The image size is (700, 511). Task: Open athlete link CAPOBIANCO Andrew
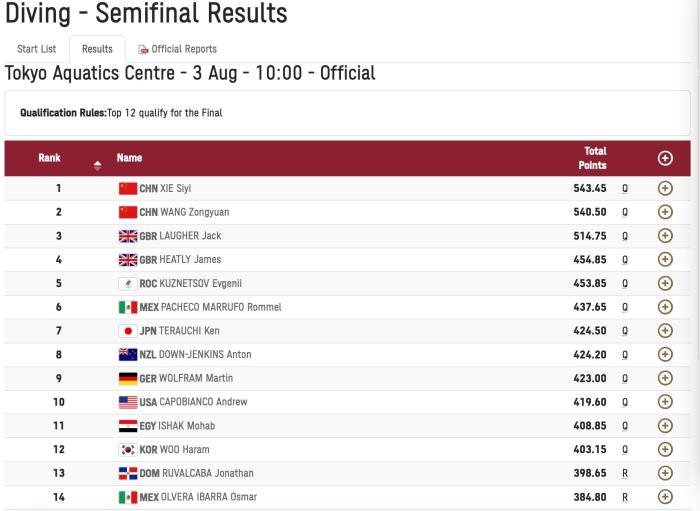pos(203,402)
